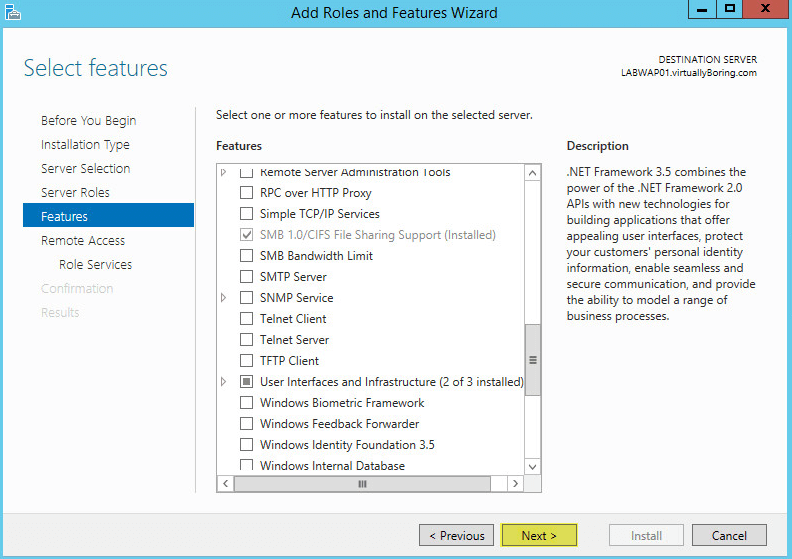Click the features list scroll up arrow
This screenshot has height=559, width=792.
(532, 173)
